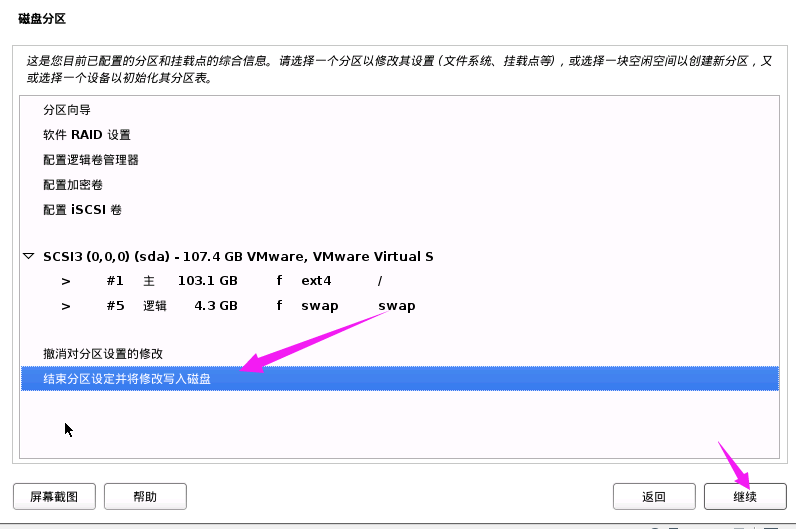Click arrow marker beside partition #5
Image resolution: width=796 pixels, height=529 pixels.
point(65,306)
